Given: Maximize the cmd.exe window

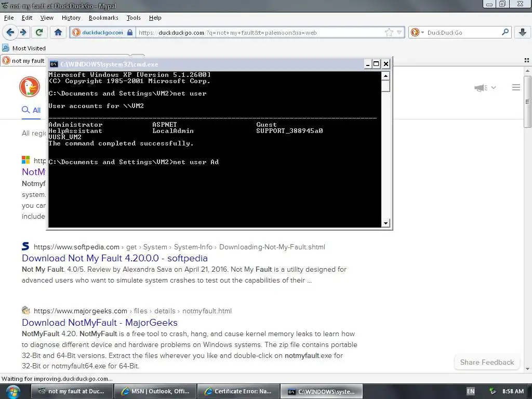Looking at the screenshot, I should pos(376,64).
